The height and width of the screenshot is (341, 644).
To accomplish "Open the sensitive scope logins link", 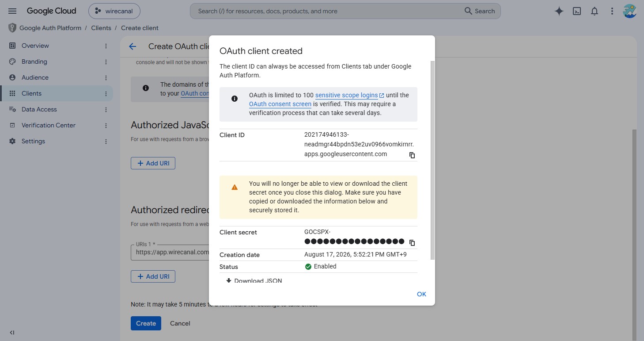I will click(x=349, y=95).
